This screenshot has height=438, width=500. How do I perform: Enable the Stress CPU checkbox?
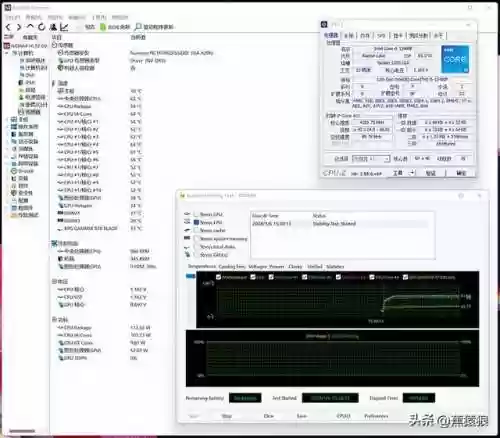[196, 214]
